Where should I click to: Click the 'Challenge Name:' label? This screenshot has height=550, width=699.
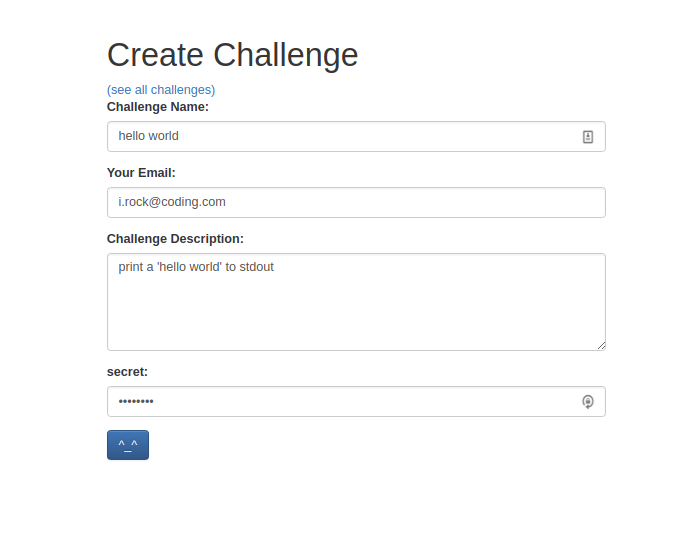coord(158,107)
